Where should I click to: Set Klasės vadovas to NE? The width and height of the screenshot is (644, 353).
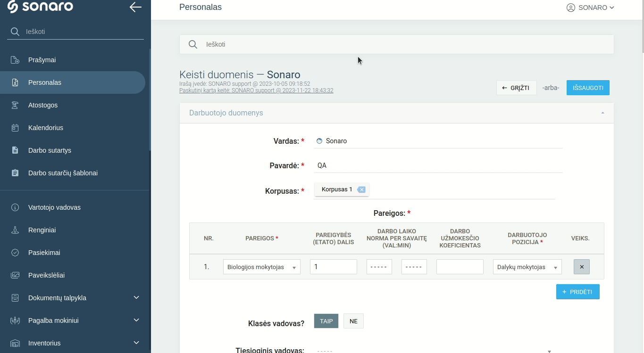point(353,321)
